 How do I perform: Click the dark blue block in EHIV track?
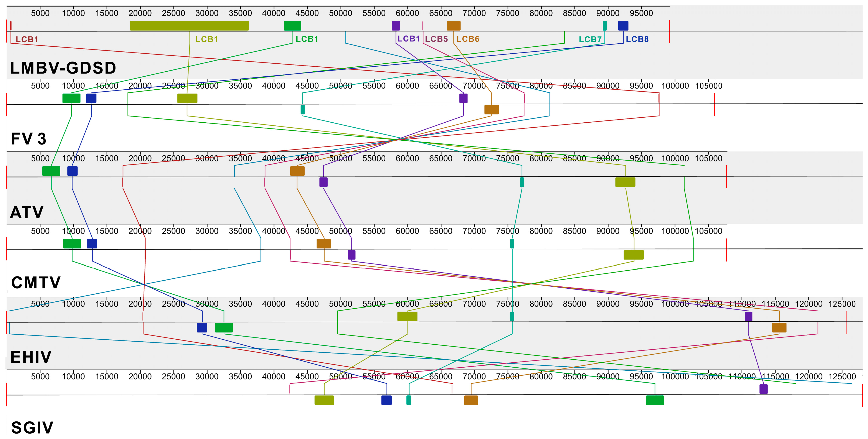[202, 327]
